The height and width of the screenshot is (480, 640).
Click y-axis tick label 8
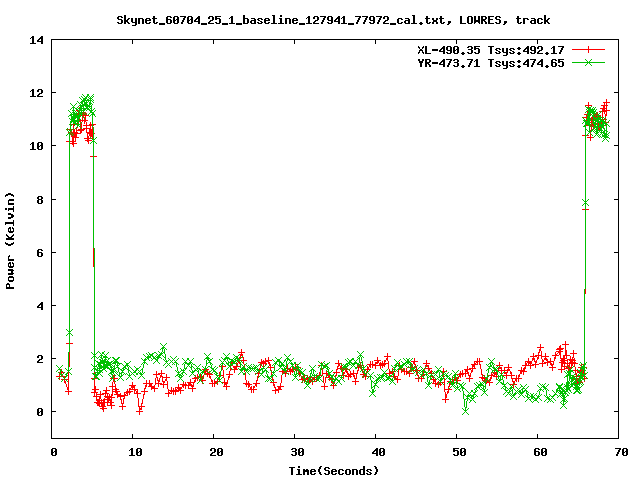click(40, 200)
